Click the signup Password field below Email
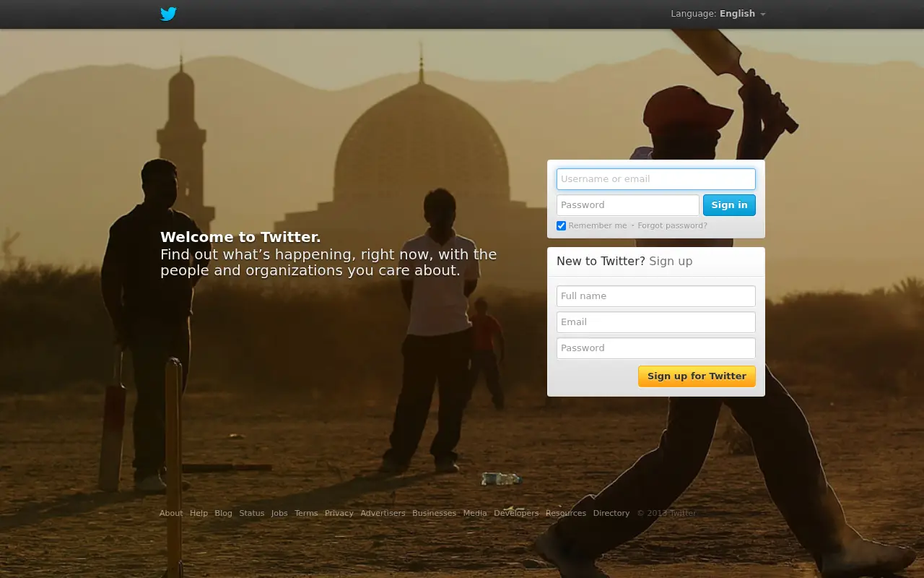Viewport: 924px width, 578px height. point(655,348)
